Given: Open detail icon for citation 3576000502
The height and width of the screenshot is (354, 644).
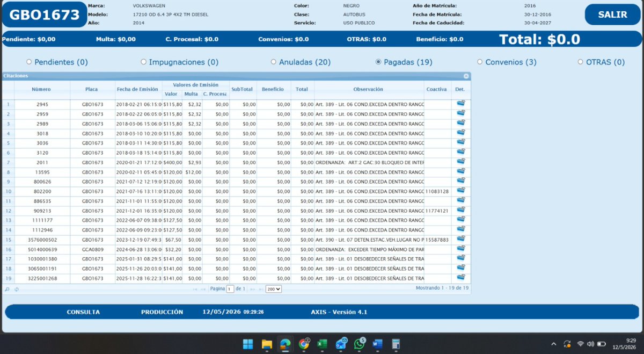Looking at the screenshot, I should tap(460, 239).
